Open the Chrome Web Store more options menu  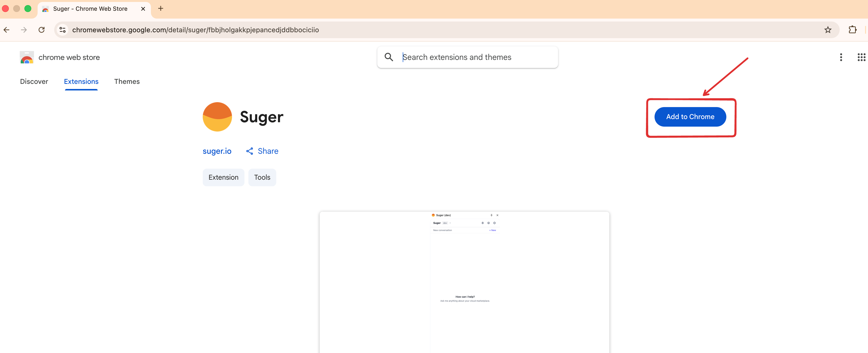pyautogui.click(x=841, y=57)
